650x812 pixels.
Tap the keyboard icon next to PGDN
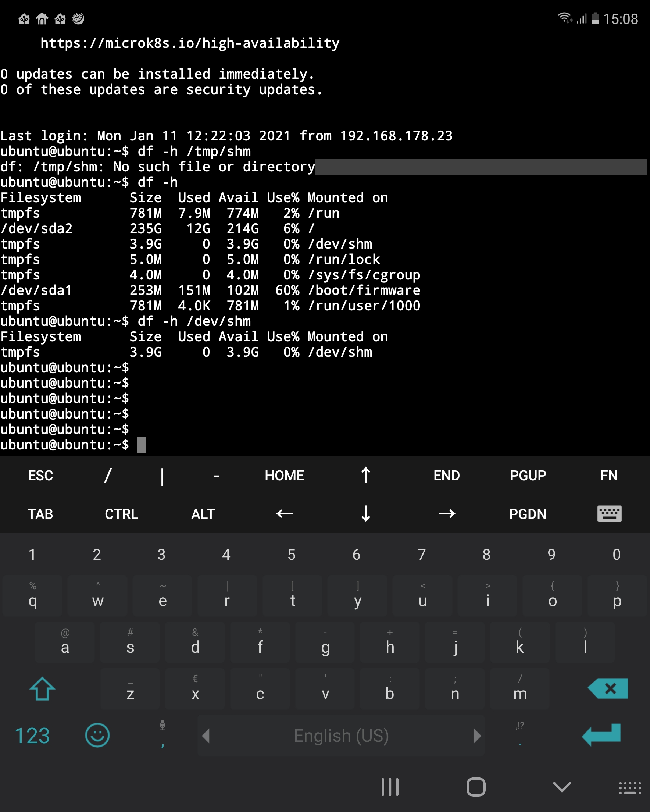click(609, 514)
